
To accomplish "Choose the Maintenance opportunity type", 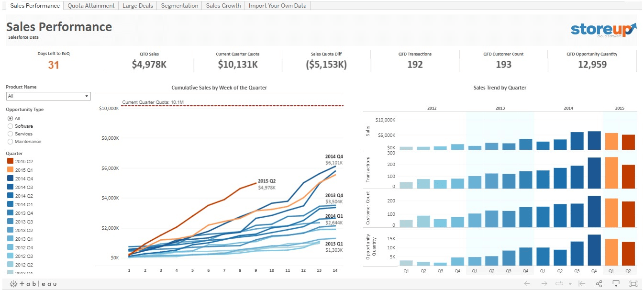I will click(11, 142).
